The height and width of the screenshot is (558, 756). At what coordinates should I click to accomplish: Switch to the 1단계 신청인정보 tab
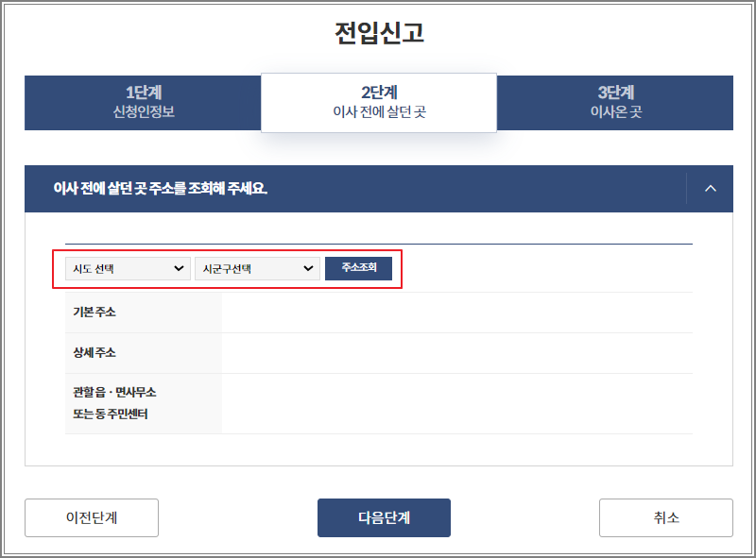point(142,101)
